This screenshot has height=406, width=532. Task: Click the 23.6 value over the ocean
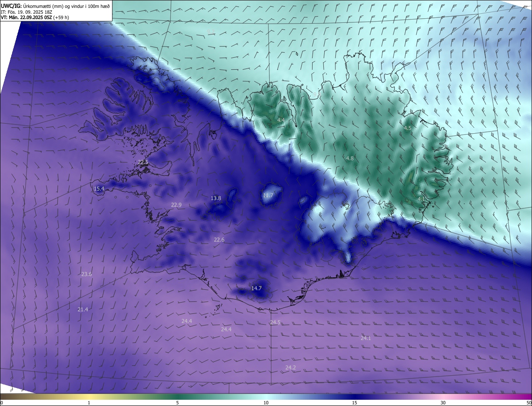86,274
